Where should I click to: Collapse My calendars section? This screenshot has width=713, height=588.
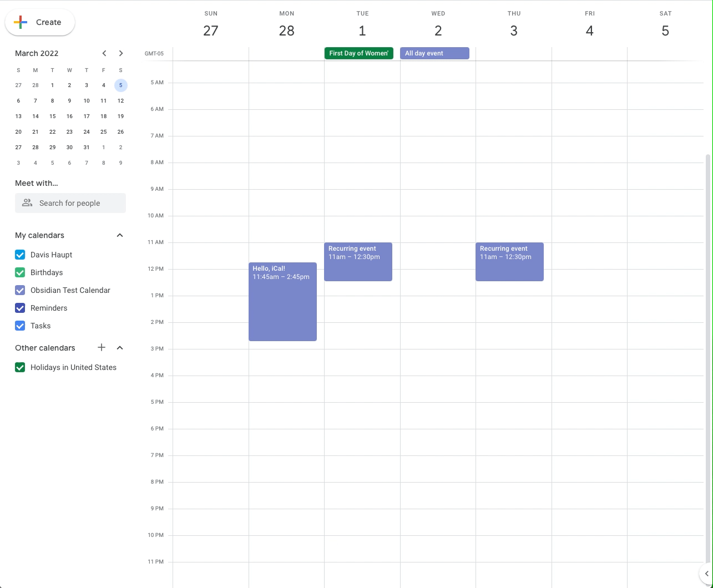pos(120,235)
